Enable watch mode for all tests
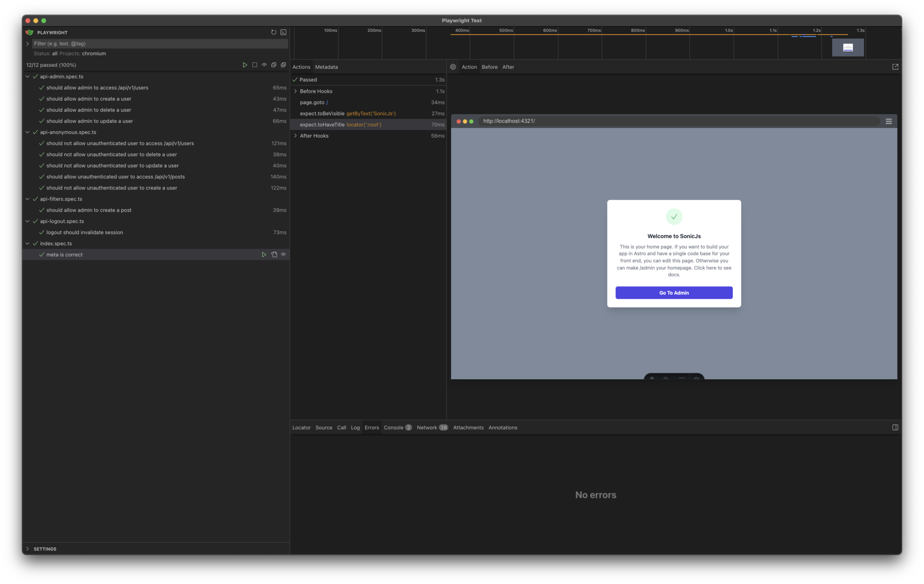This screenshot has width=924, height=584. [264, 65]
